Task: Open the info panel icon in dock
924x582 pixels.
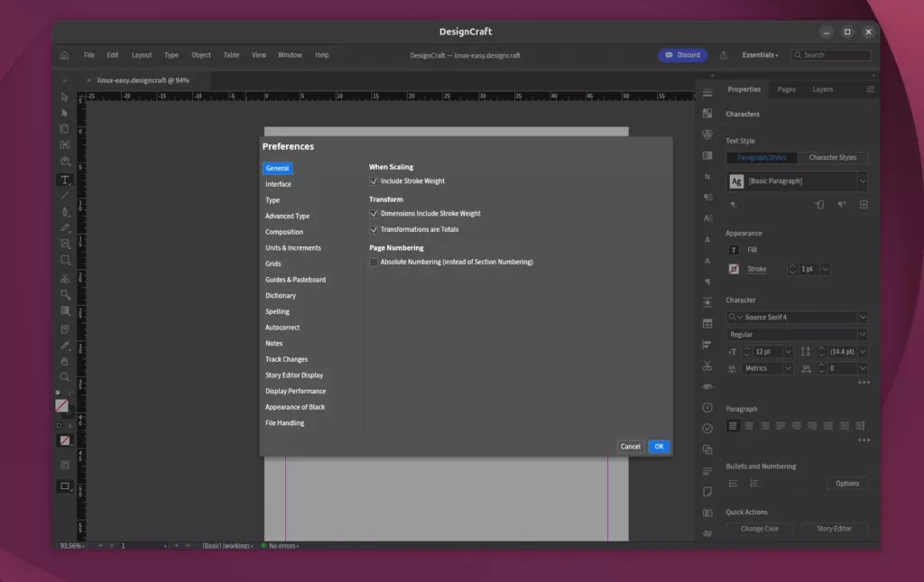Action: coord(707,408)
